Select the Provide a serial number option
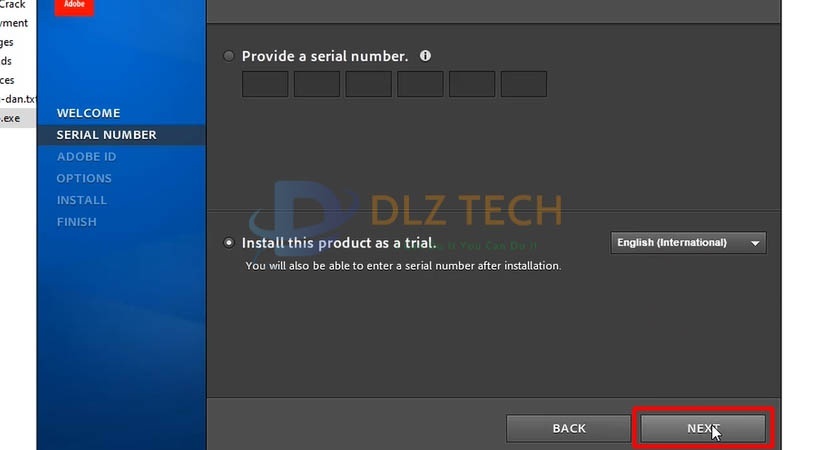This screenshot has height=450, width=820. [229, 57]
